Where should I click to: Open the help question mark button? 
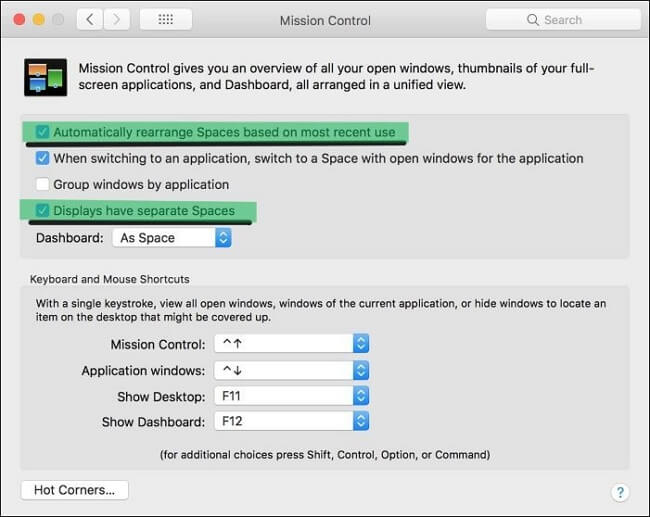pos(620,492)
